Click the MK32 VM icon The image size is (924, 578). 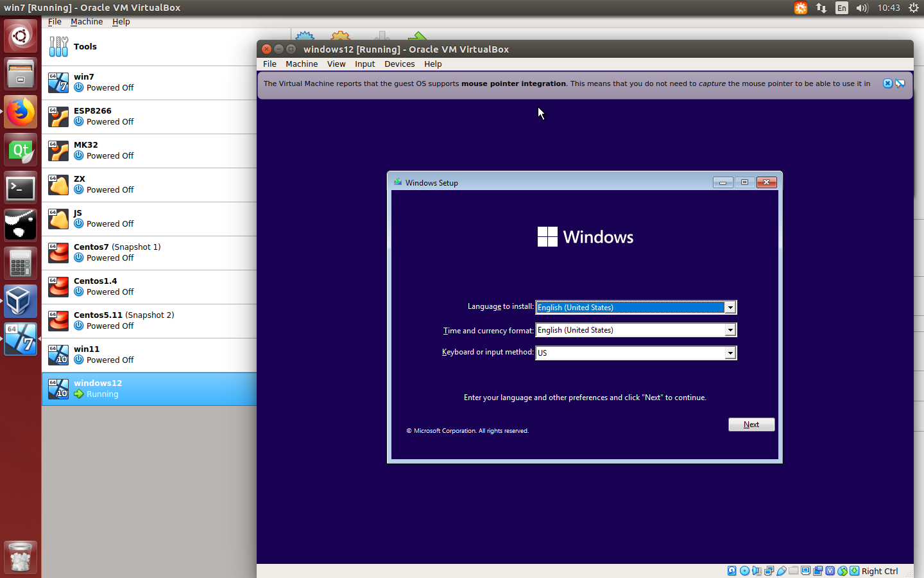58,150
